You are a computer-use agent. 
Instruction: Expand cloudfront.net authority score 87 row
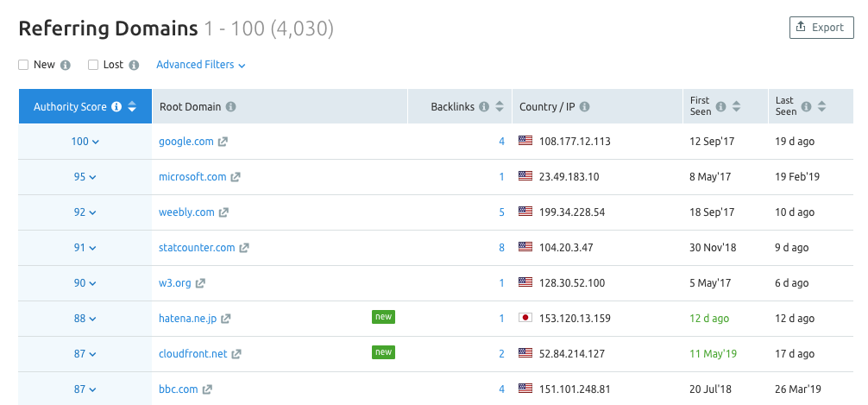pyautogui.click(x=85, y=354)
